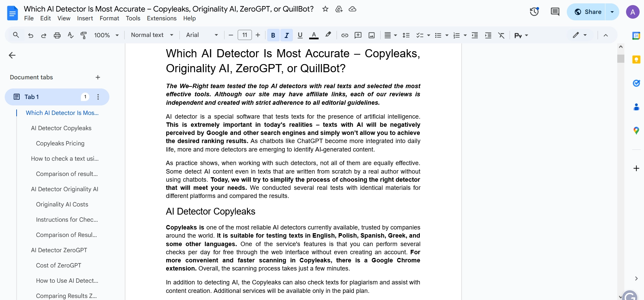Open Google Maps side panel

tap(636, 131)
